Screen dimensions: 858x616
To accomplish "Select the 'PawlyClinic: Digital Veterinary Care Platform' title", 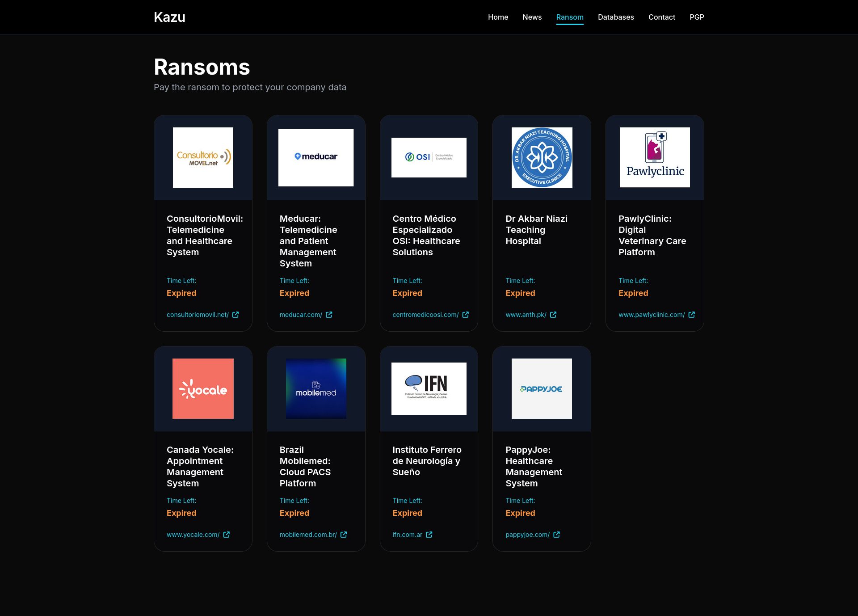I will (652, 236).
